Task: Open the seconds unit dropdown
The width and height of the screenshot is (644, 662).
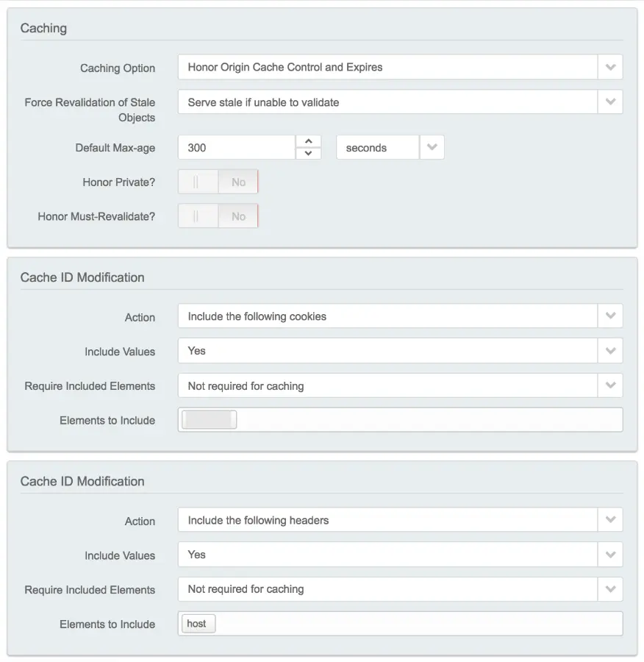Action: click(x=432, y=148)
